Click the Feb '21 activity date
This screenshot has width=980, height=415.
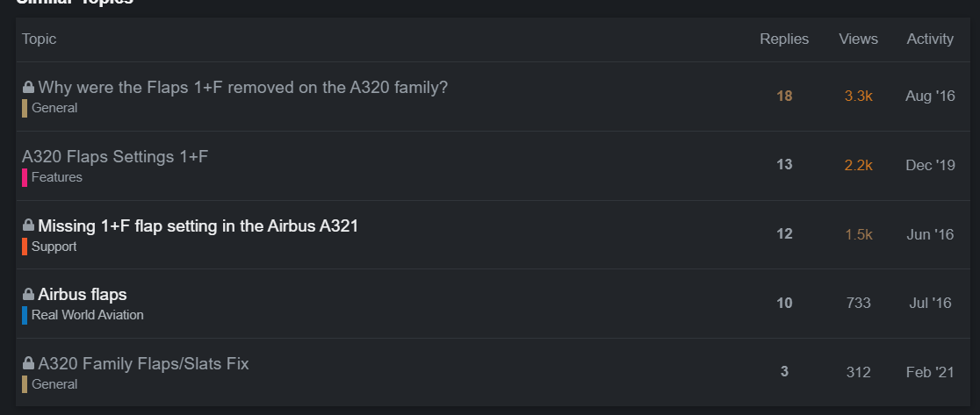pyautogui.click(x=930, y=372)
